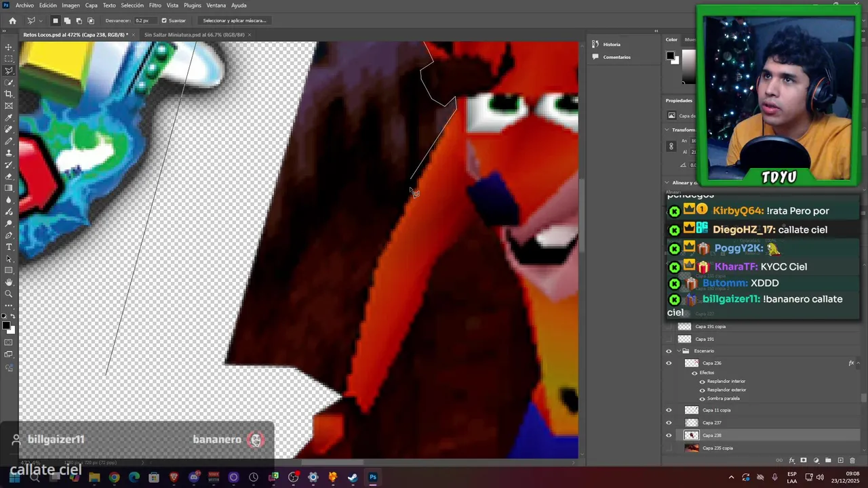Hide the Escenario group visibility eye
The height and width of the screenshot is (488, 868).
click(669, 351)
